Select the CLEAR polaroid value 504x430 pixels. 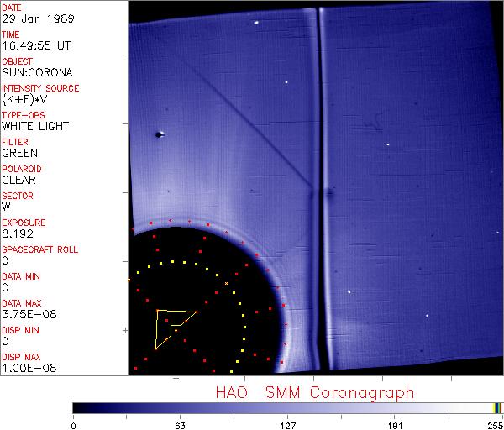coord(19,180)
